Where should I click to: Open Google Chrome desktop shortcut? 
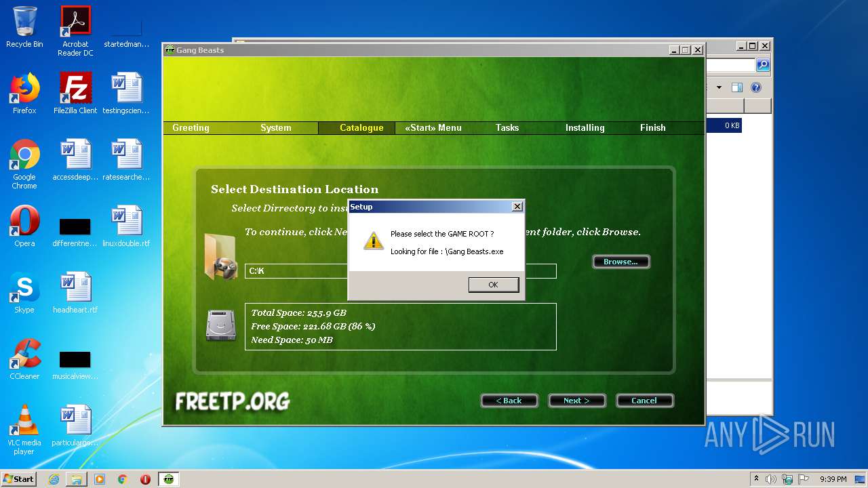tap(24, 164)
